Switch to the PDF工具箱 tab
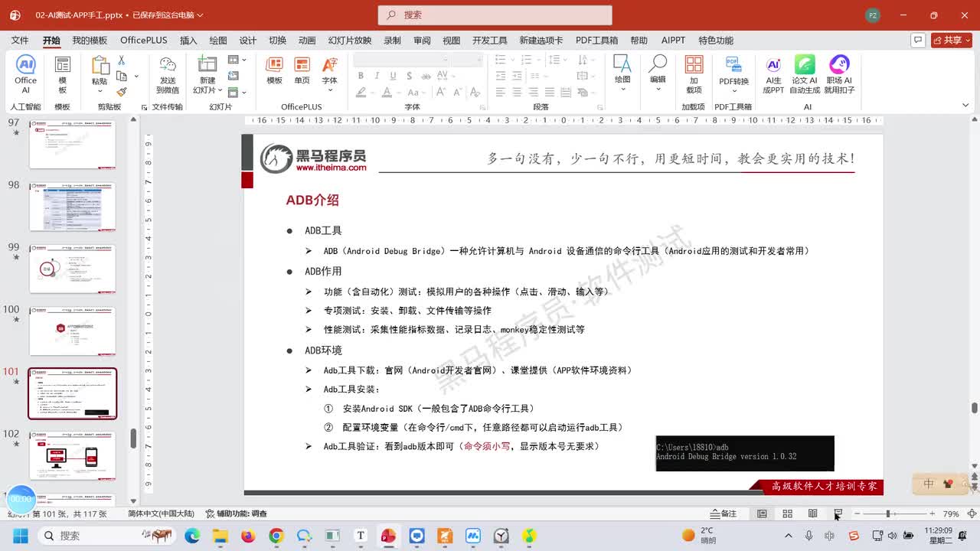 pos(596,41)
